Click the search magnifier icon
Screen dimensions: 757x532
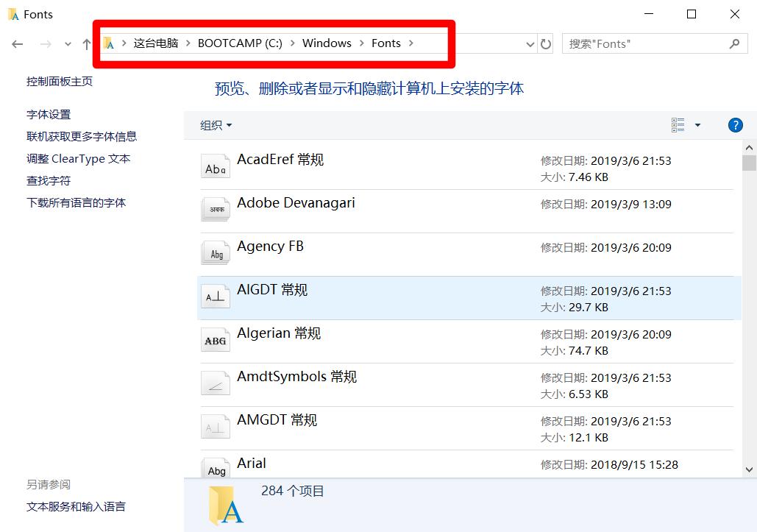733,43
